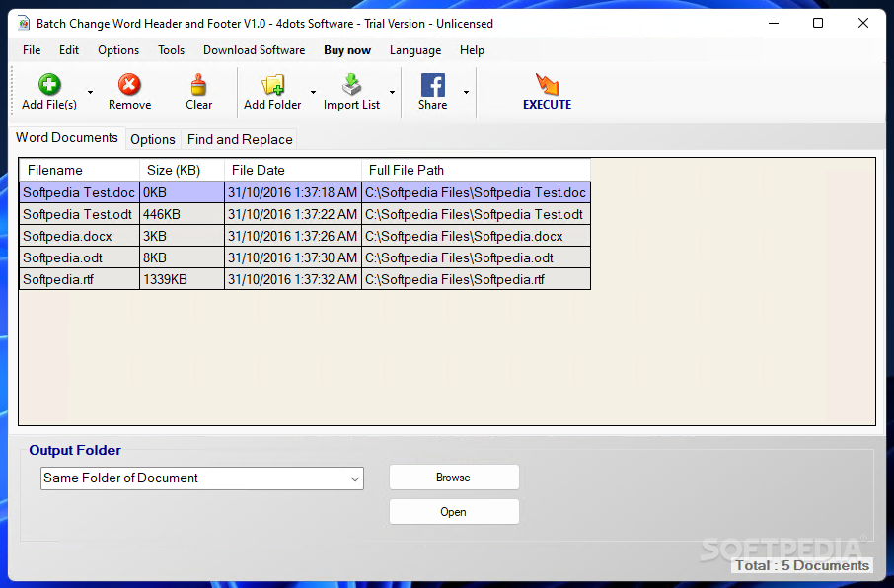Click the Add Folder icon
This screenshot has width=894, height=588.
(x=272, y=85)
